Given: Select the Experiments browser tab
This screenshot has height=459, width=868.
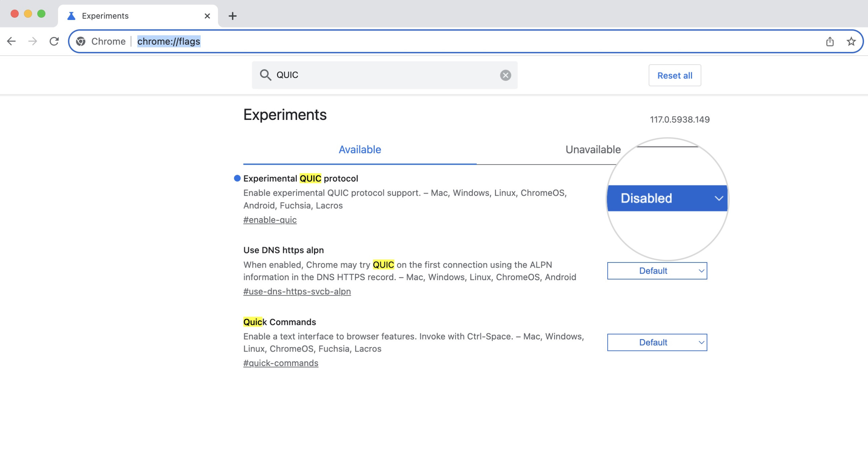Looking at the screenshot, I should click(x=138, y=16).
